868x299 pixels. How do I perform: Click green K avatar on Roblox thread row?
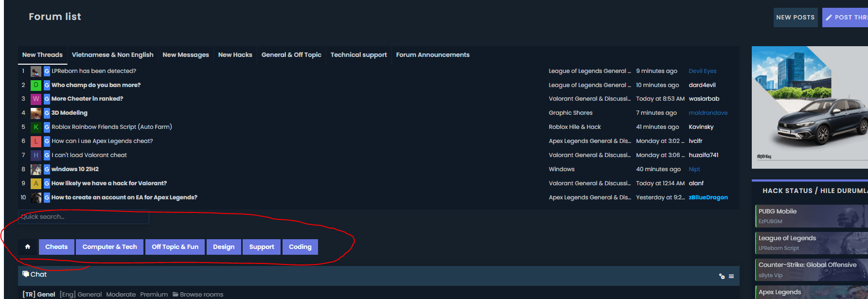coord(36,127)
